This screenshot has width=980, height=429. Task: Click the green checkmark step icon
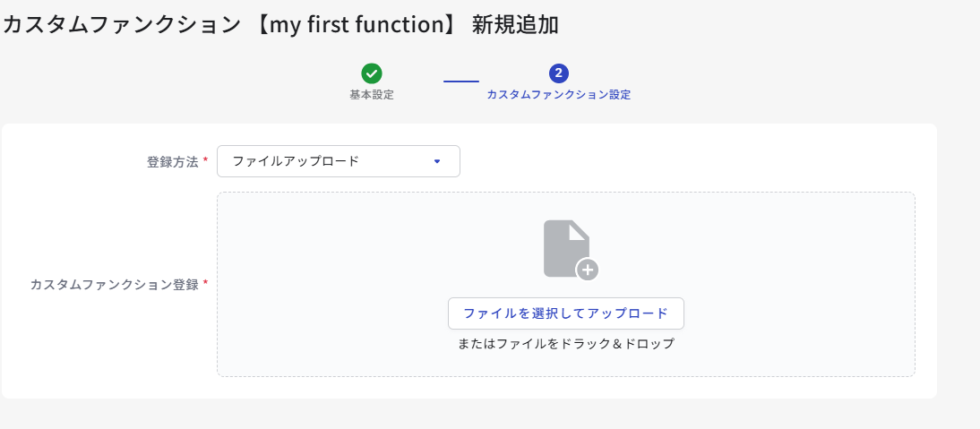371,73
